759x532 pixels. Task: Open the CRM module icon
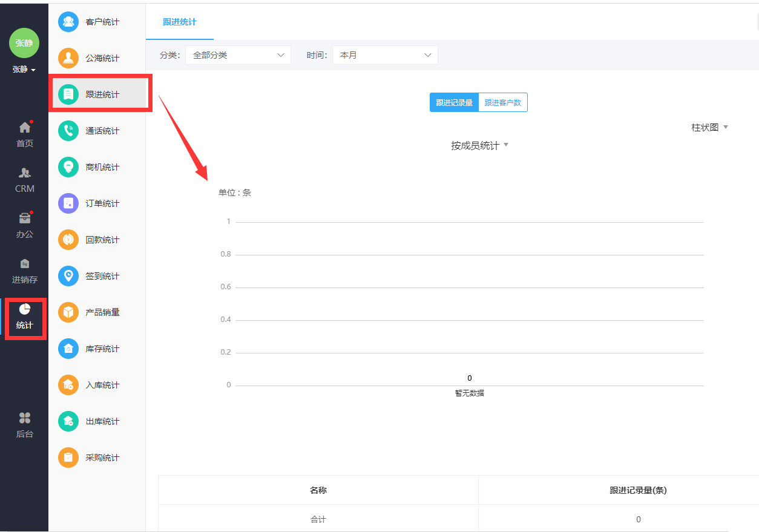click(x=24, y=173)
